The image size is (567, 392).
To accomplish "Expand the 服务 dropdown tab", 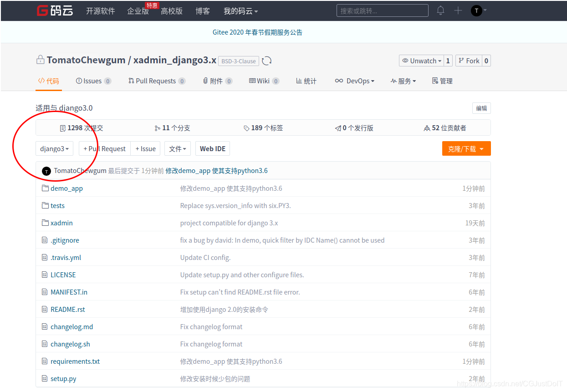I will [x=403, y=81].
